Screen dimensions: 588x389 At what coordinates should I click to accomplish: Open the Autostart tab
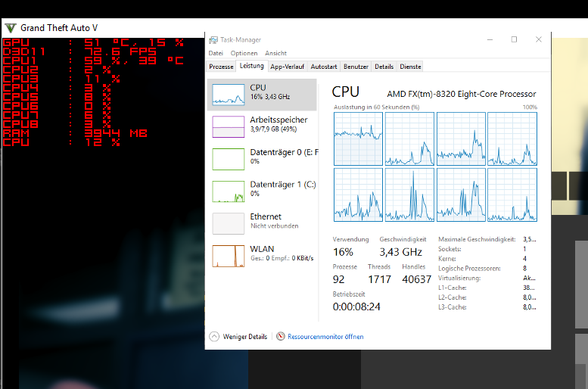click(324, 67)
